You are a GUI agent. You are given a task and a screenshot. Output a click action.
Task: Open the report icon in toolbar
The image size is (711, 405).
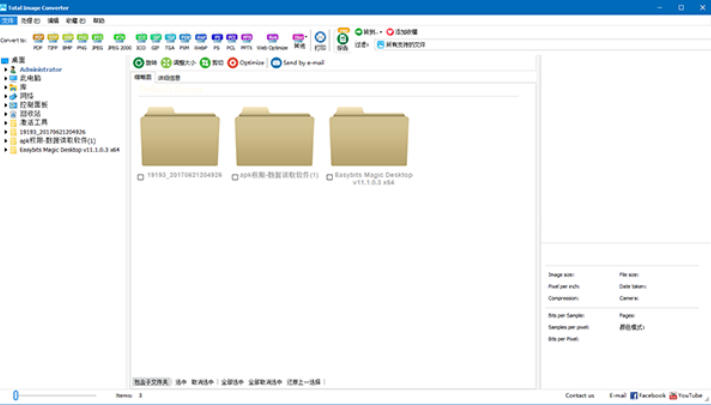pos(343,38)
